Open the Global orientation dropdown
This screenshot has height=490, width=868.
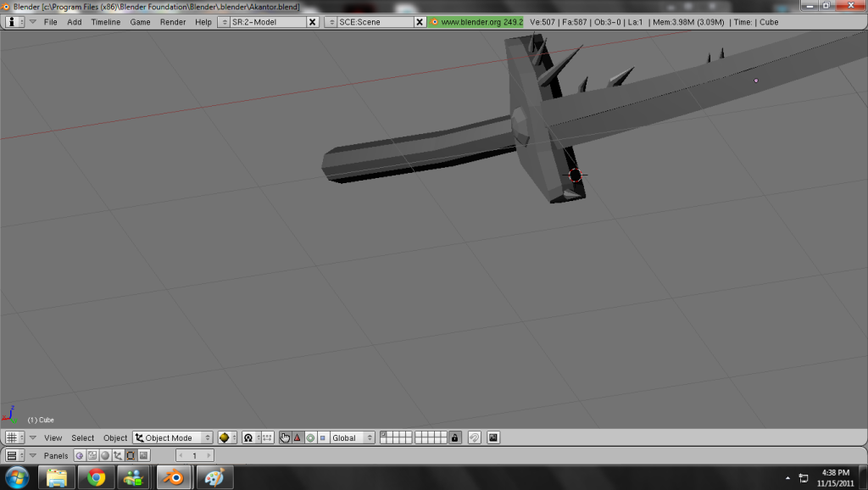(x=353, y=438)
